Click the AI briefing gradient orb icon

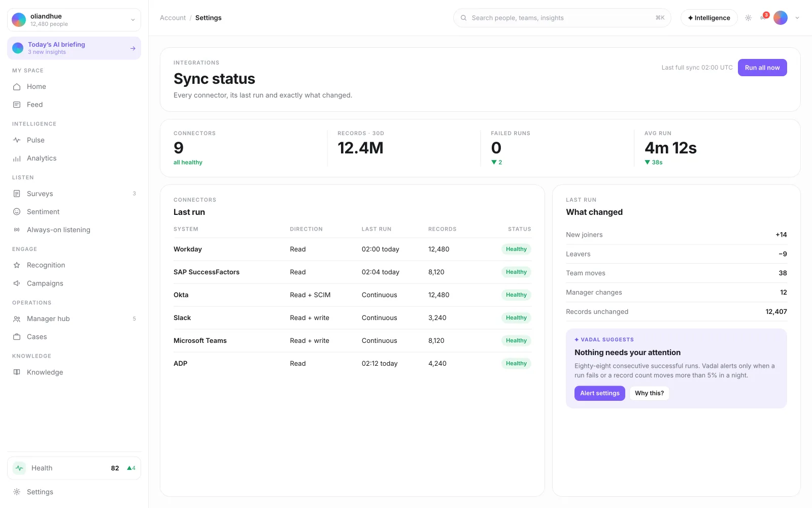[x=18, y=48]
